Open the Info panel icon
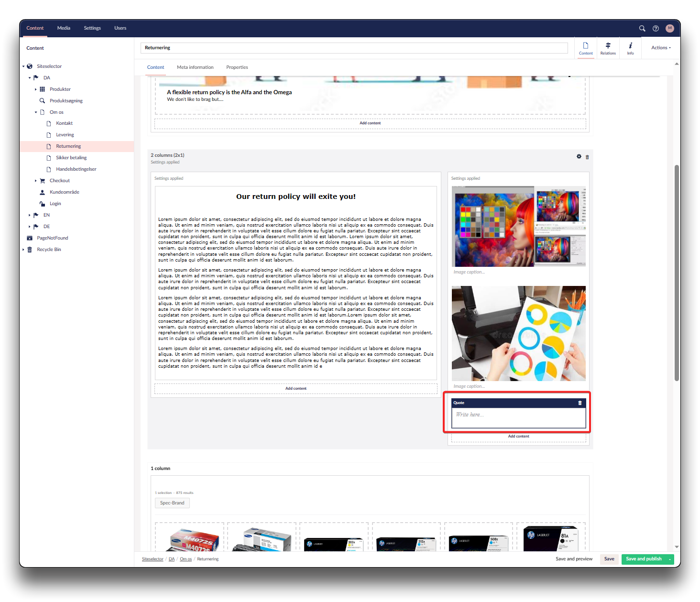The image size is (700, 602). 630,48
